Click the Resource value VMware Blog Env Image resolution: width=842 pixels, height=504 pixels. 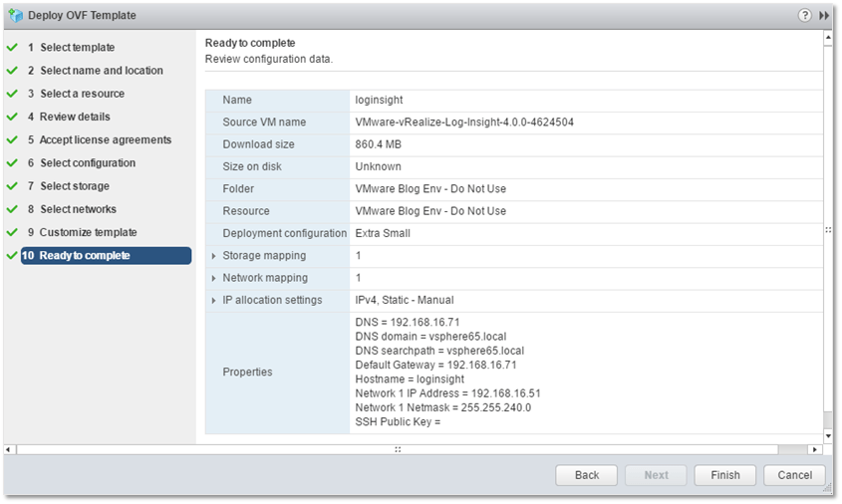click(x=430, y=211)
